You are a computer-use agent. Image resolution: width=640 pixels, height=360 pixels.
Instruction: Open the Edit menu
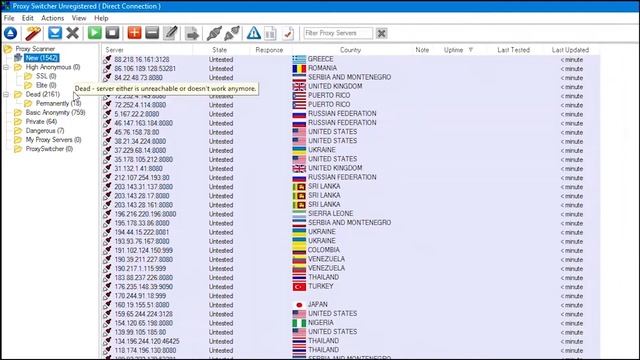coord(28,18)
